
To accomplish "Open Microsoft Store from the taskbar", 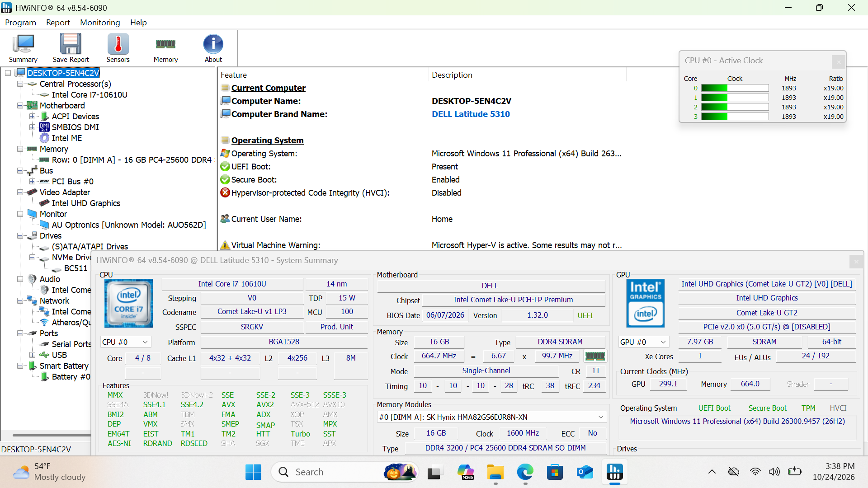I will point(555,472).
